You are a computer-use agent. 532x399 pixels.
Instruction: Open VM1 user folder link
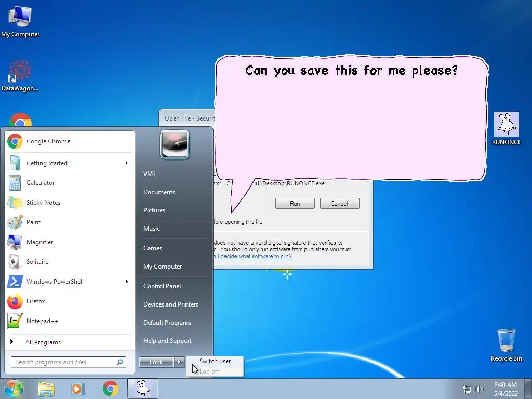tap(149, 174)
